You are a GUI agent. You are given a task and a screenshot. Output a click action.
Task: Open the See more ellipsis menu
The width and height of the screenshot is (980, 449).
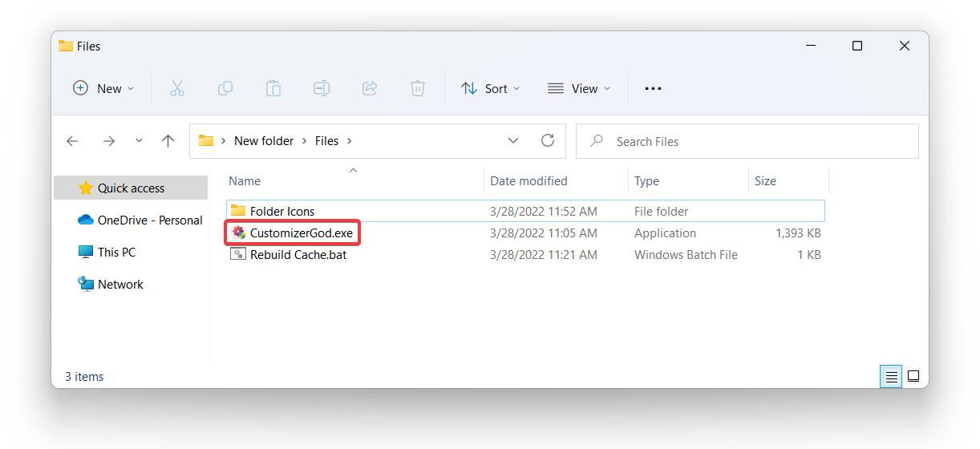click(653, 88)
